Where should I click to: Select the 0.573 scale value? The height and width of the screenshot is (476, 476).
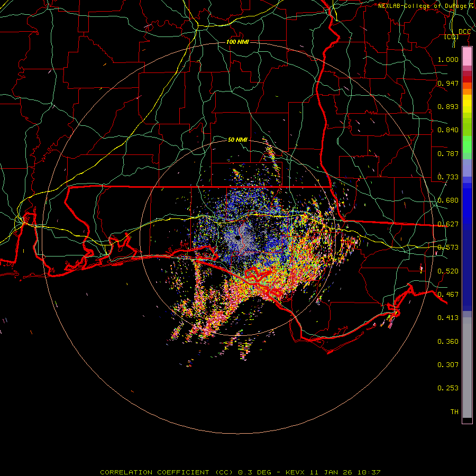[448, 248]
